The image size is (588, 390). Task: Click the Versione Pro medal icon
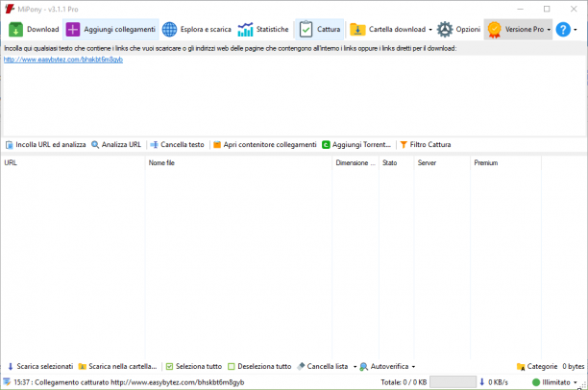click(494, 29)
